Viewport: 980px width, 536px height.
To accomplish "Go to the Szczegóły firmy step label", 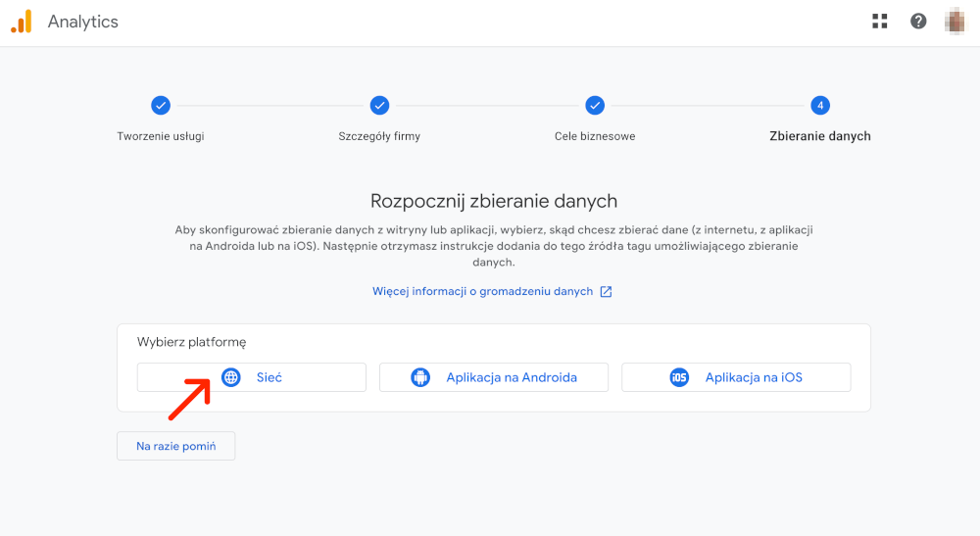I will [x=379, y=136].
